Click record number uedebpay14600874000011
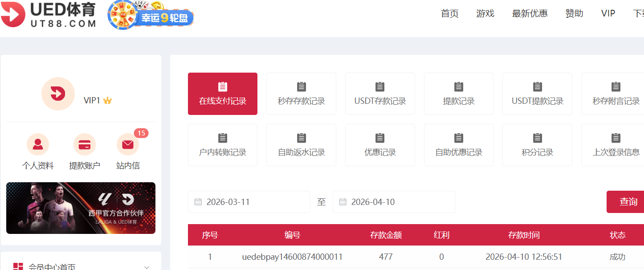This screenshot has width=644, height=270. [x=292, y=257]
